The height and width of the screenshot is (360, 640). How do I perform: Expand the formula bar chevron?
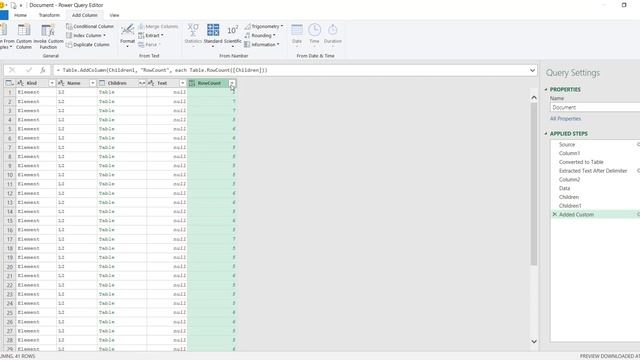[532, 70]
